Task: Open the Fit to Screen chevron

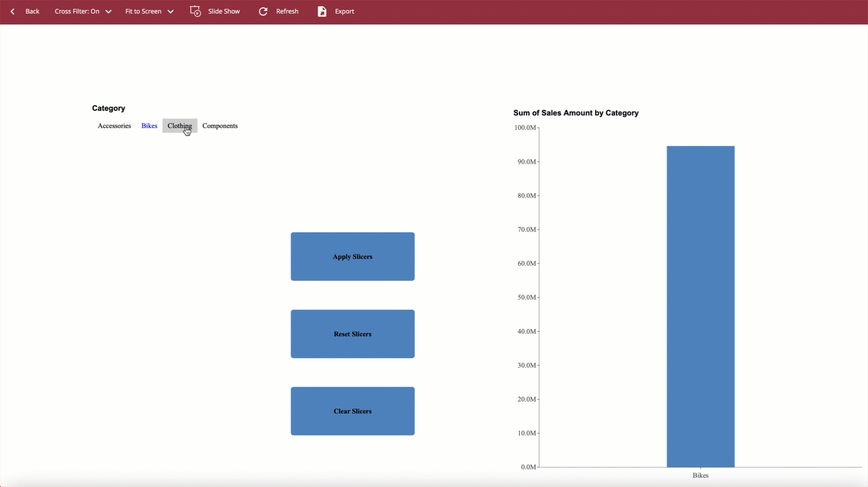Action: click(171, 11)
